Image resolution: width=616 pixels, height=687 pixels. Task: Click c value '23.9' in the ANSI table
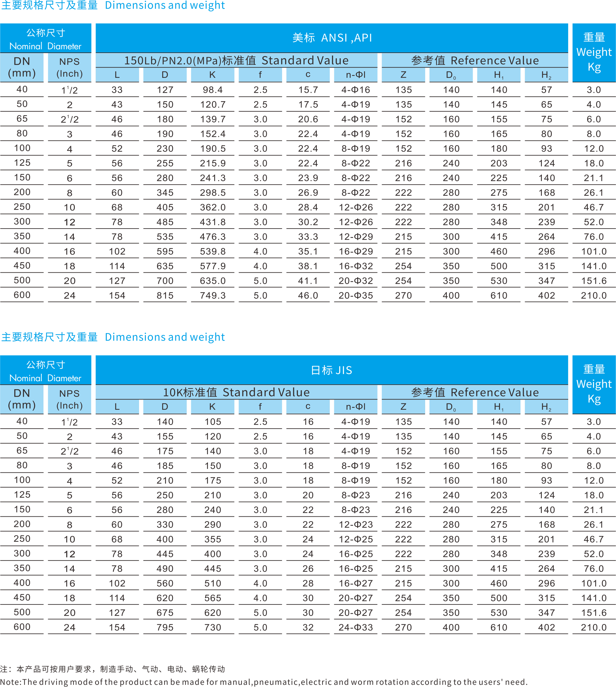point(308,178)
